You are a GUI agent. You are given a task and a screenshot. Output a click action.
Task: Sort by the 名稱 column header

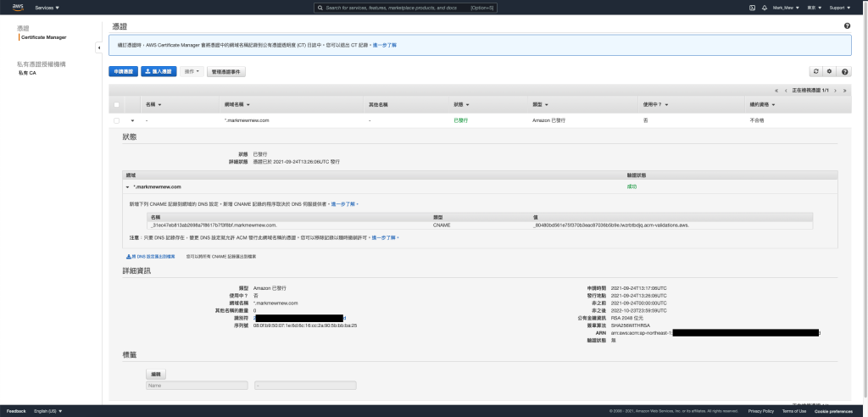click(153, 104)
